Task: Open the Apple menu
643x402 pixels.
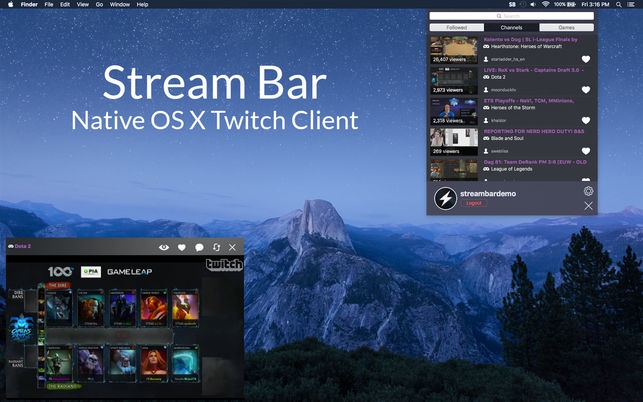Action: tap(11, 5)
